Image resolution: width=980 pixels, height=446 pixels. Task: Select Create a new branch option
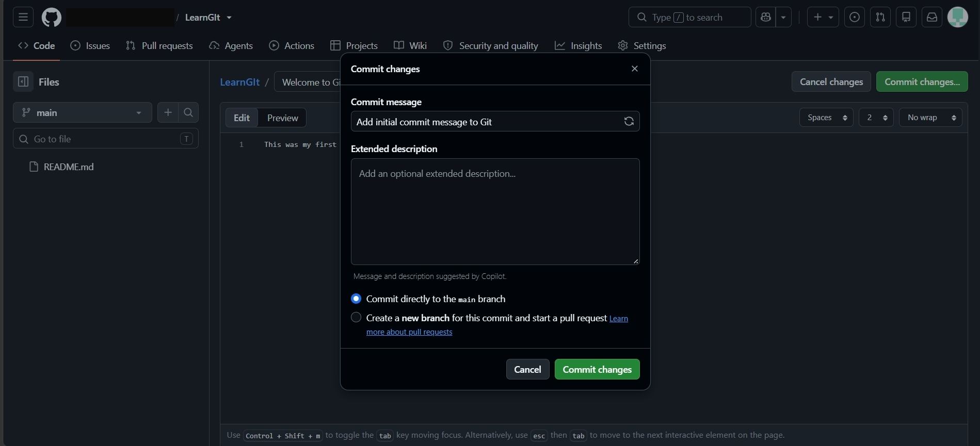click(356, 317)
